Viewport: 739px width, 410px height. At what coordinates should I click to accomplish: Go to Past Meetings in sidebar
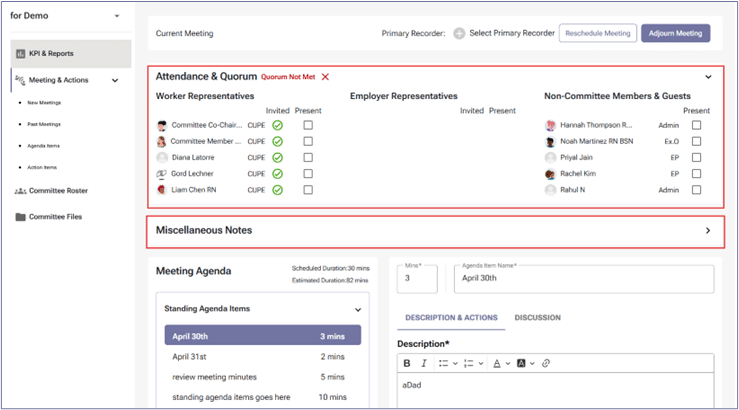(44, 124)
